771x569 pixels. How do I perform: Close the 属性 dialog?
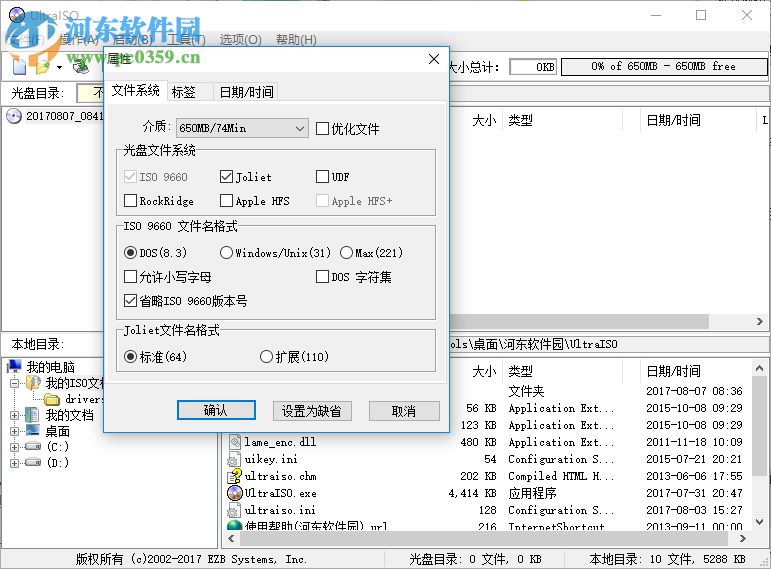[434, 60]
